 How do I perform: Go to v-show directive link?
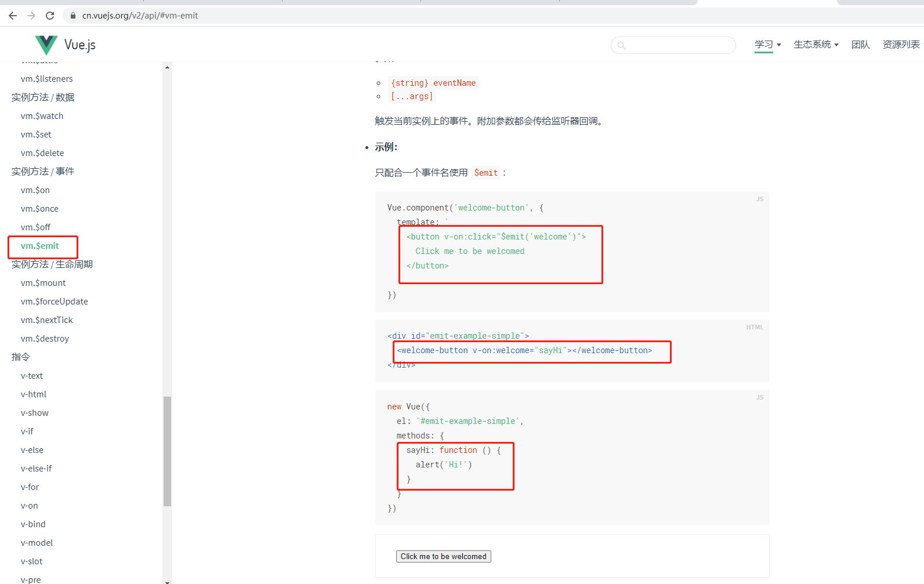[x=35, y=413]
